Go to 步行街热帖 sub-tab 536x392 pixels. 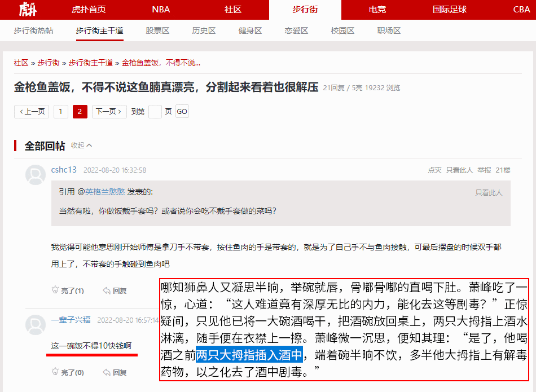[x=33, y=31]
